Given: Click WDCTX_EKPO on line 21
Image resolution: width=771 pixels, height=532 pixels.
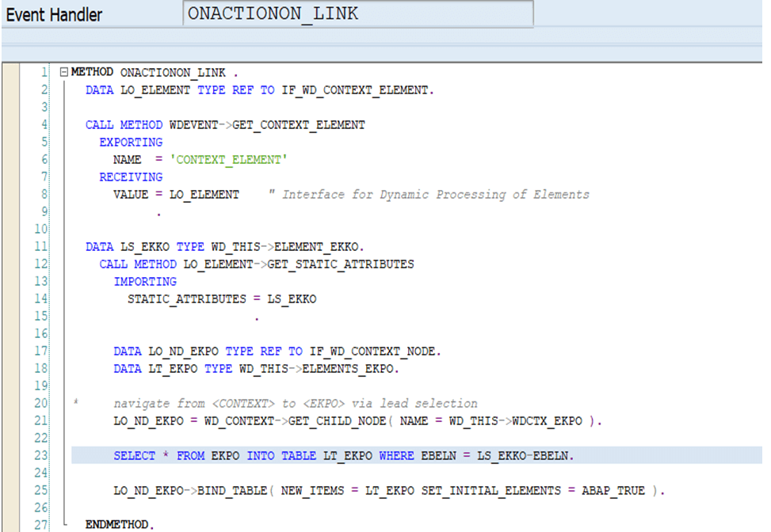Looking at the screenshot, I should [x=547, y=421].
